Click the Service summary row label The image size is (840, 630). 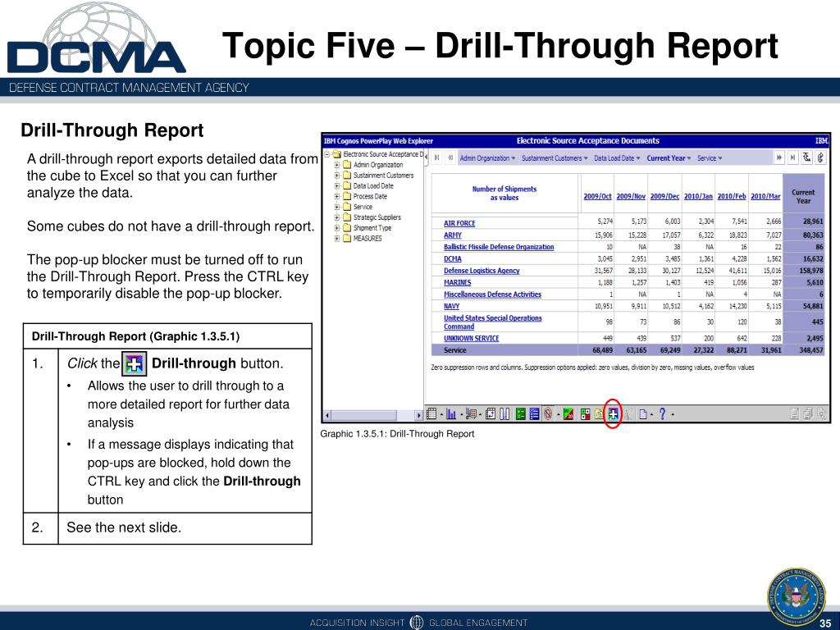pyautogui.click(x=454, y=350)
